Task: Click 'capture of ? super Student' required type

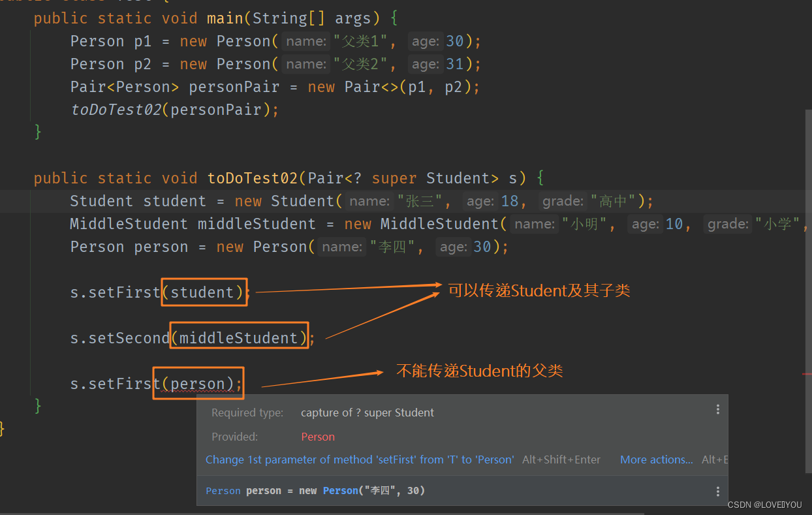Action: coord(367,413)
